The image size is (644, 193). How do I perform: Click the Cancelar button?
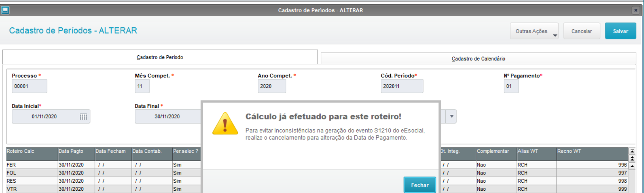click(x=582, y=31)
